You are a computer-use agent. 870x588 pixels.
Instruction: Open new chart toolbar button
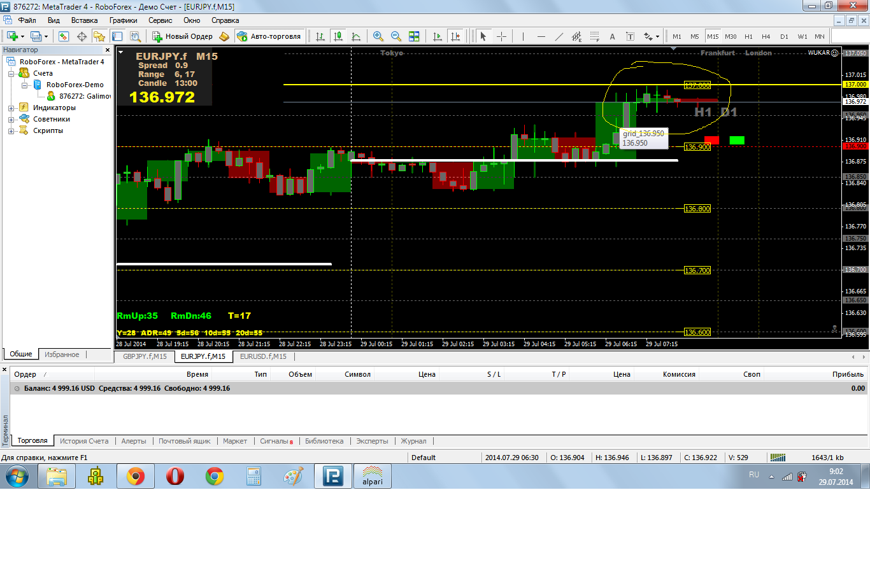[x=12, y=36]
